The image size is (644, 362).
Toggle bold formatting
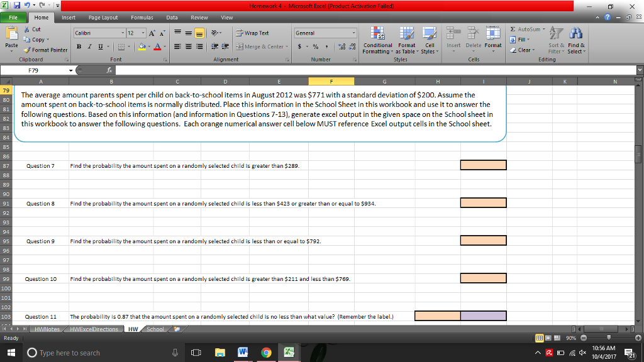pyautogui.click(x=78, y=47)
